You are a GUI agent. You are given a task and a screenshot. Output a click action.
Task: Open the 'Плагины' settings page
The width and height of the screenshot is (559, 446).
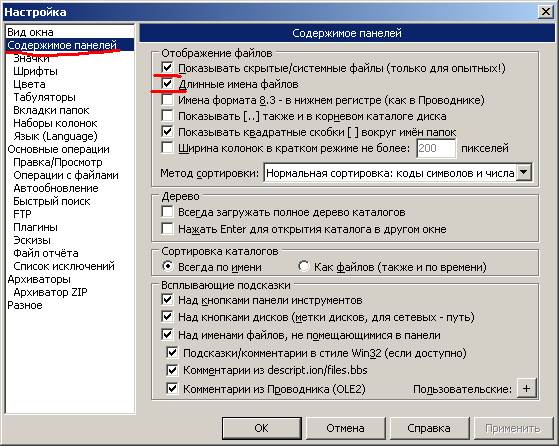point(35,227)
